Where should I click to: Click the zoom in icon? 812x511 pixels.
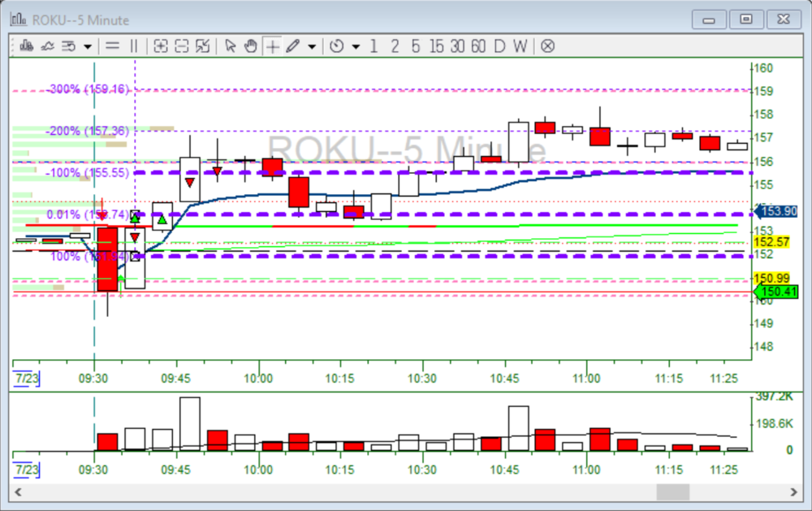161,46
